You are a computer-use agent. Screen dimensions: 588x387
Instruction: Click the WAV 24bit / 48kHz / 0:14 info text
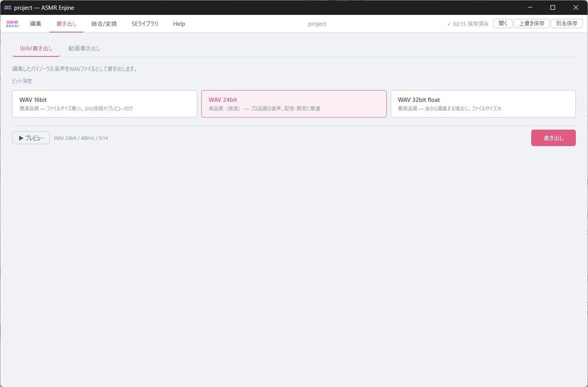[80, 138]
